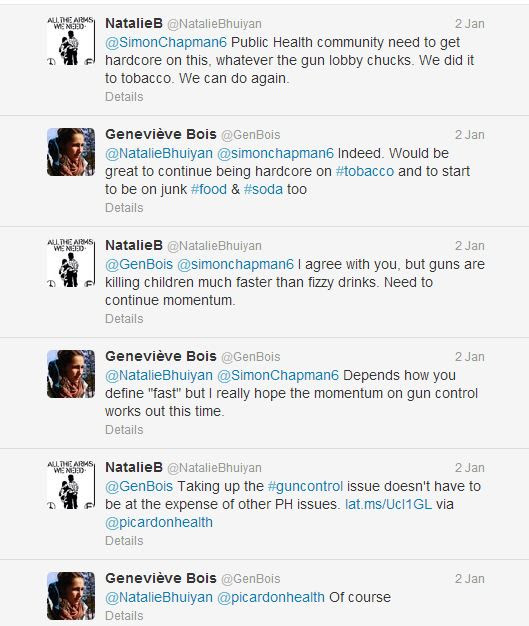Click the 2 Jan timestamp on first tweet
Screen dimensions: 529x626
470,24
